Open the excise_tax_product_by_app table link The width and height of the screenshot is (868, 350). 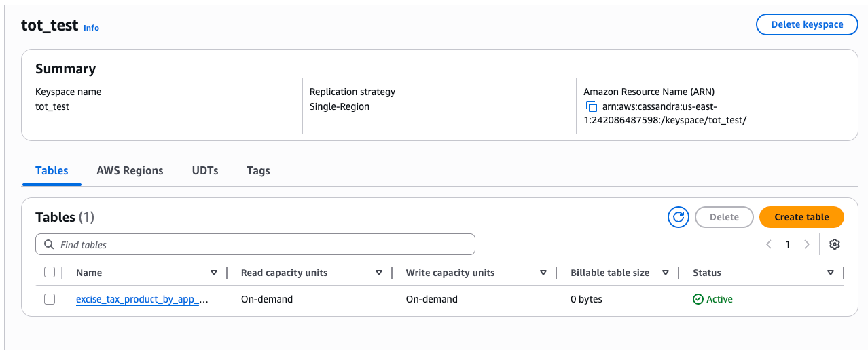(142, 299)
